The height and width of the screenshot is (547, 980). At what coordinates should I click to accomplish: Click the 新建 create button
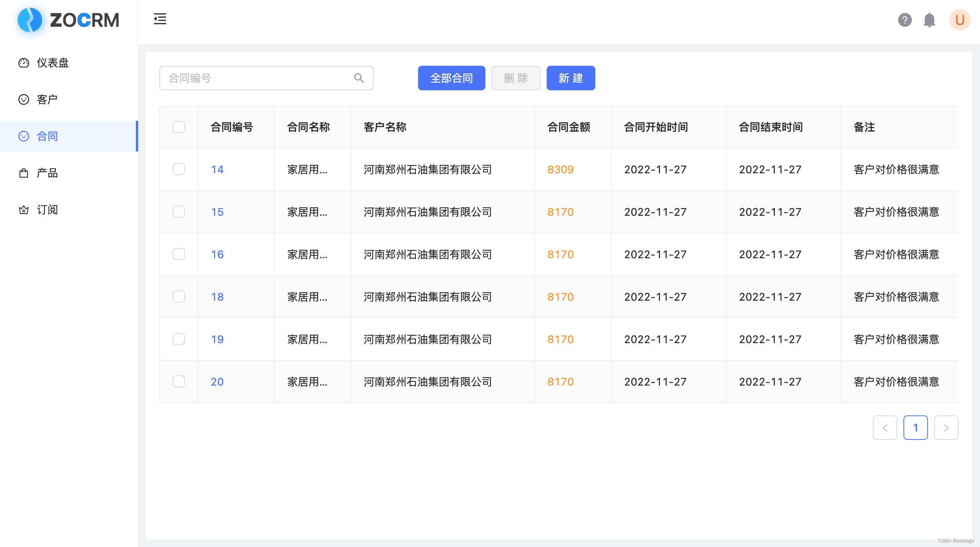[x=570, y=78]
